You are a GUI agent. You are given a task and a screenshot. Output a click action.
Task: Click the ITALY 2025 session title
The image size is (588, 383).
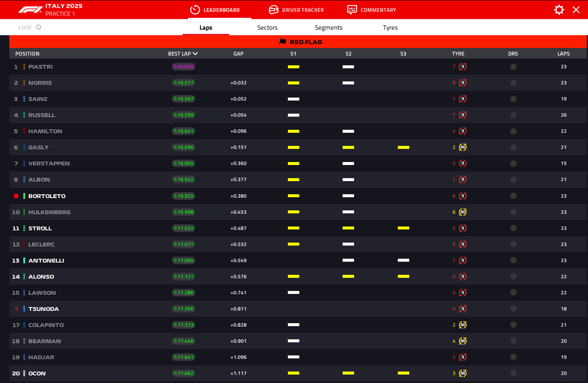[x=64, y=6]
